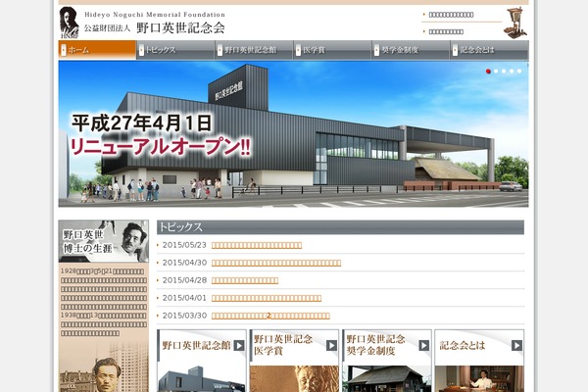Click arrow icon on 奨学金制度 card

pos(424,345)
